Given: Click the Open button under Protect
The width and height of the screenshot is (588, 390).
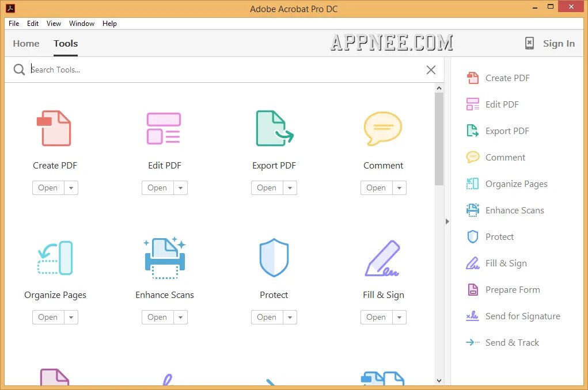Looking at the screenshot, I should pos(267,318).
